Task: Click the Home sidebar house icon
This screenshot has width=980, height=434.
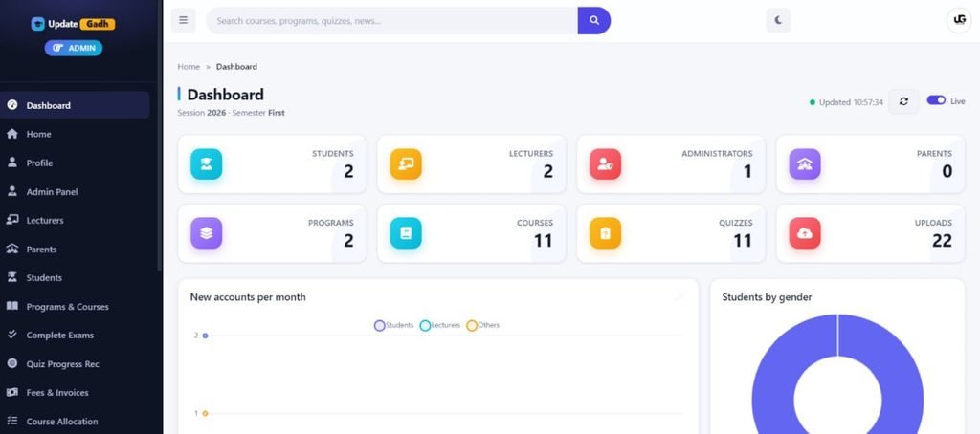Action: pyautogui.click(x=11, y=134)
